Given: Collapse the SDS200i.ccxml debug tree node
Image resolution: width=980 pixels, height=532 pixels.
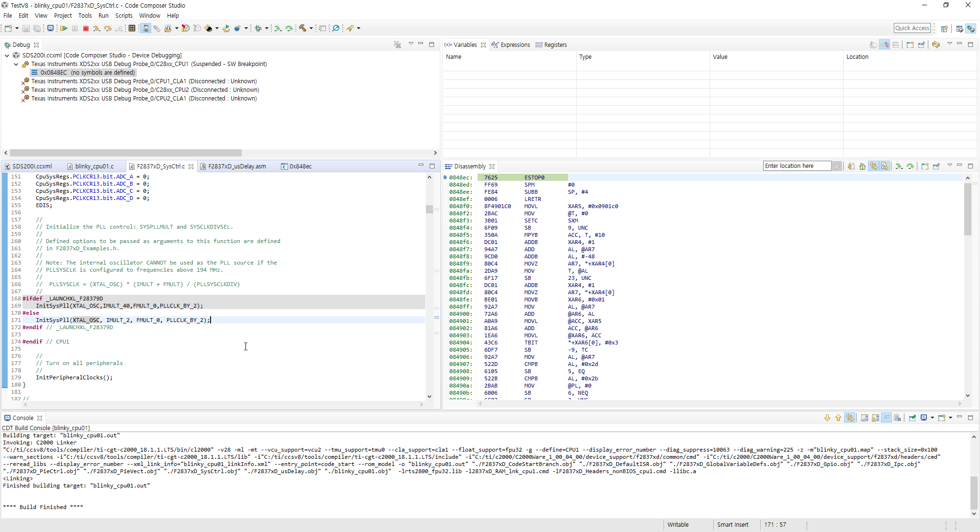Looking at the screenshot, I should point(7,55).
